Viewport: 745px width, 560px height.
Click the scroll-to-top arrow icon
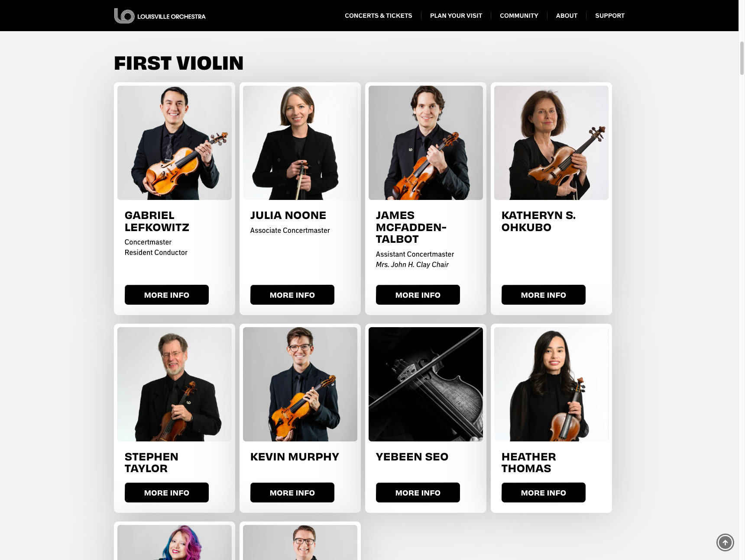(725, 542)
